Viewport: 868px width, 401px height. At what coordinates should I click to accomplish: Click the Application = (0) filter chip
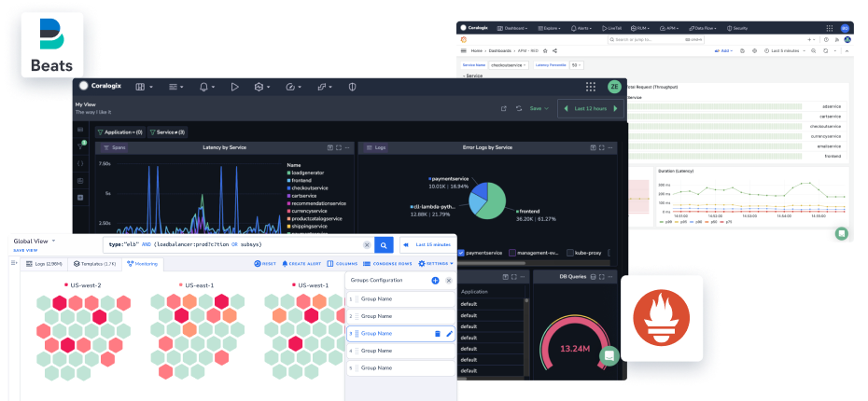click(120, 132)
